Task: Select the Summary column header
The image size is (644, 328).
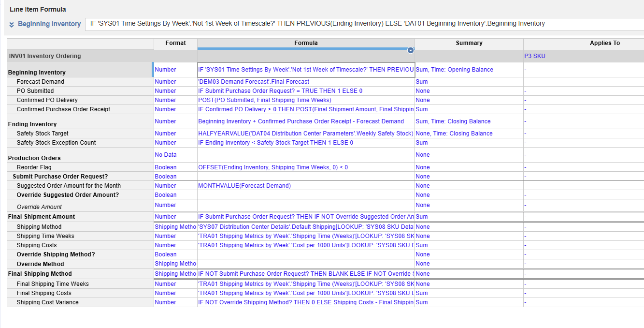Action: (x=469, y=43)
